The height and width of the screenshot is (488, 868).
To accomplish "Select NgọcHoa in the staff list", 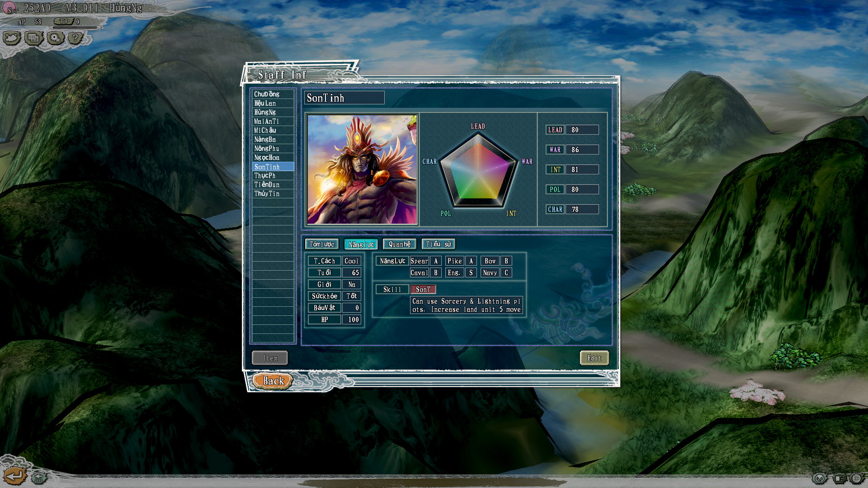I will [x=273, y=157].
